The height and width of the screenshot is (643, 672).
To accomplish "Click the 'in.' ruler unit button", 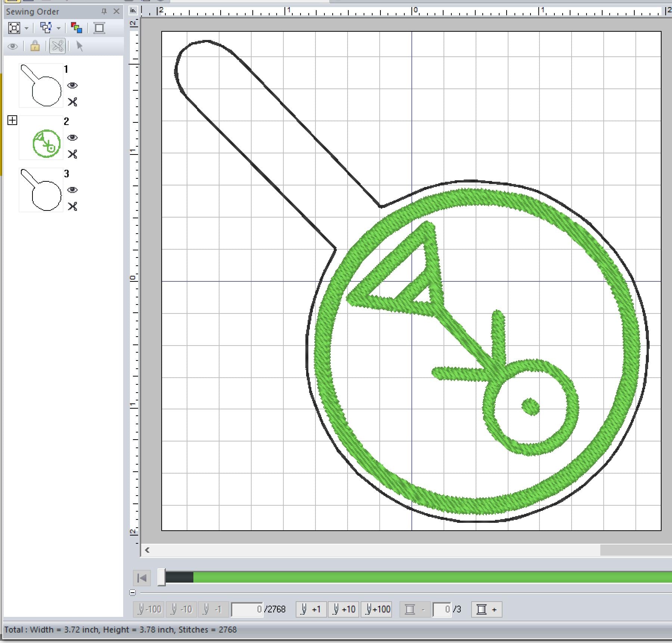I will 133,10.
